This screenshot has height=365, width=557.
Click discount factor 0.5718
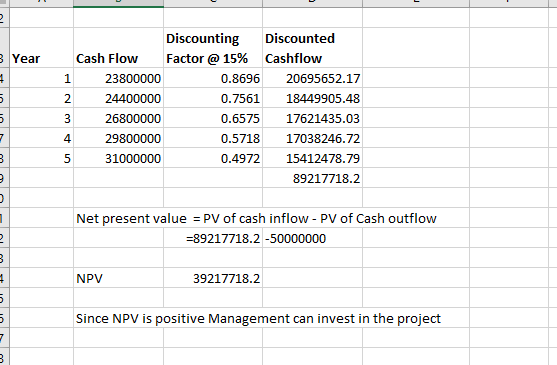coord(213,138)
